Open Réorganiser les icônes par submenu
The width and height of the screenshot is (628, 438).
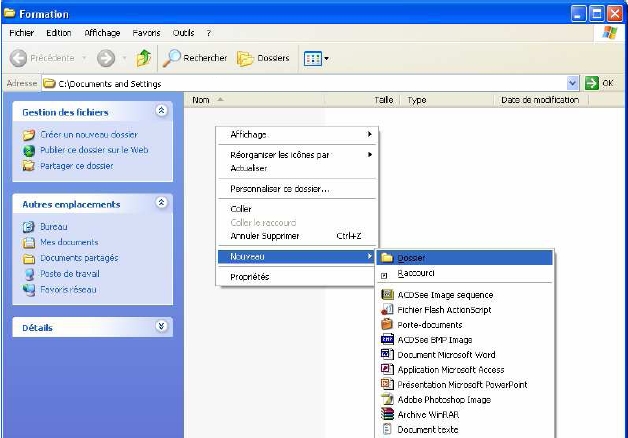(297, 155)
